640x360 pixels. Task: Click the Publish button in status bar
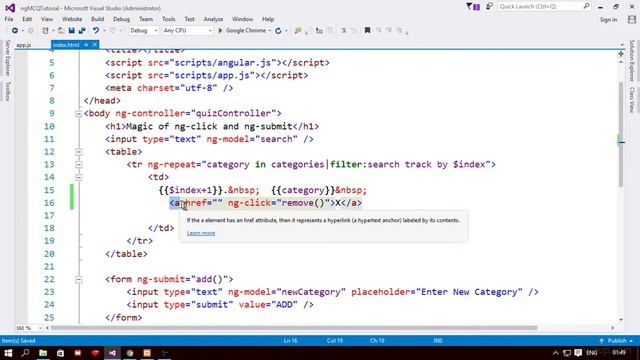click(617, 340)
